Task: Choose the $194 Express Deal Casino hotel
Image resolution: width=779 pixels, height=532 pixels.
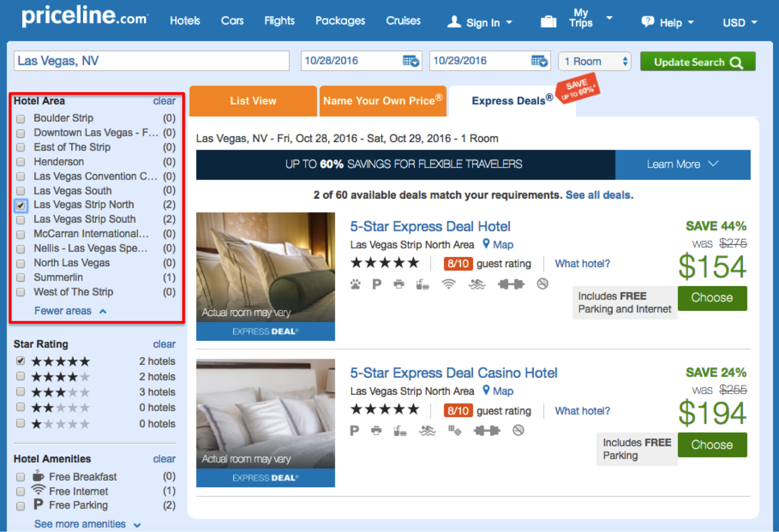Action: [712, 445]
